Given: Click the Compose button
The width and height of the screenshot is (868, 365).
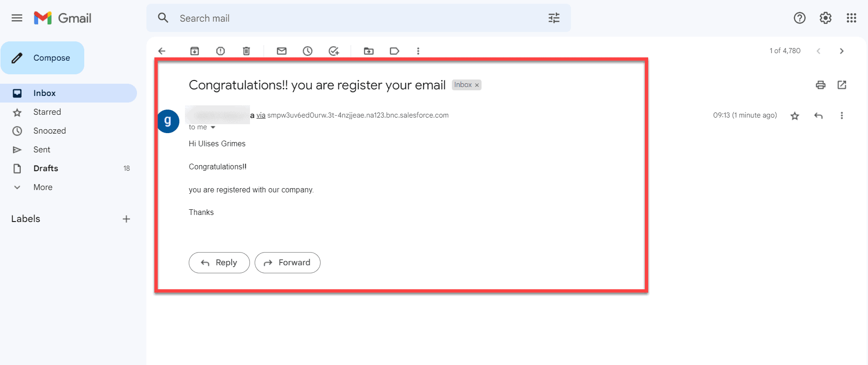Looking at the screenshot, I should (42, 58).
